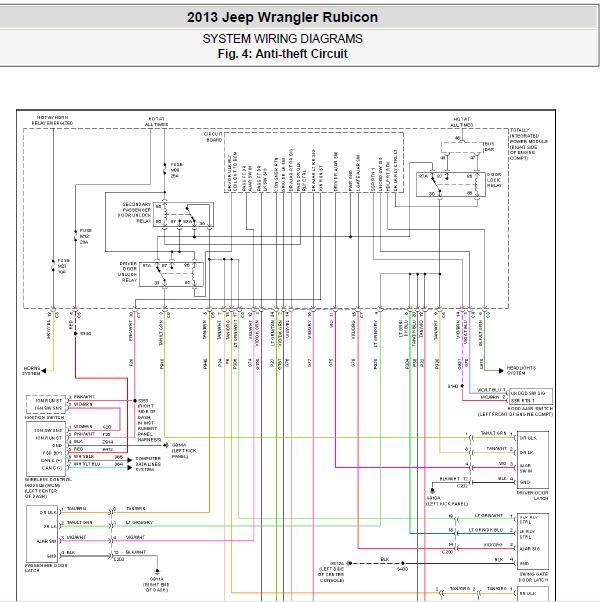Click the 'TOTALLY INTEGRATED POWER MODULE' label
Viewport: 600px width, 602px height.
[x=528, y=138]
